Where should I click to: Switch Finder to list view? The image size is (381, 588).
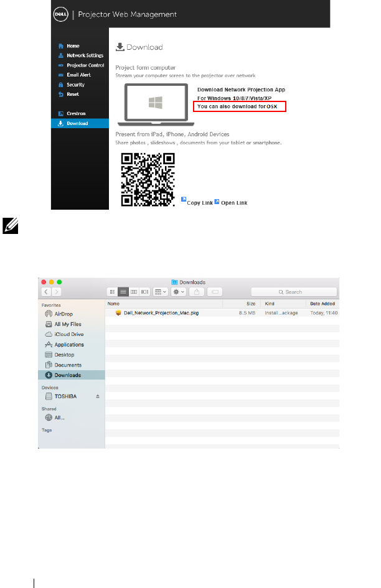[x=123, y=292]
